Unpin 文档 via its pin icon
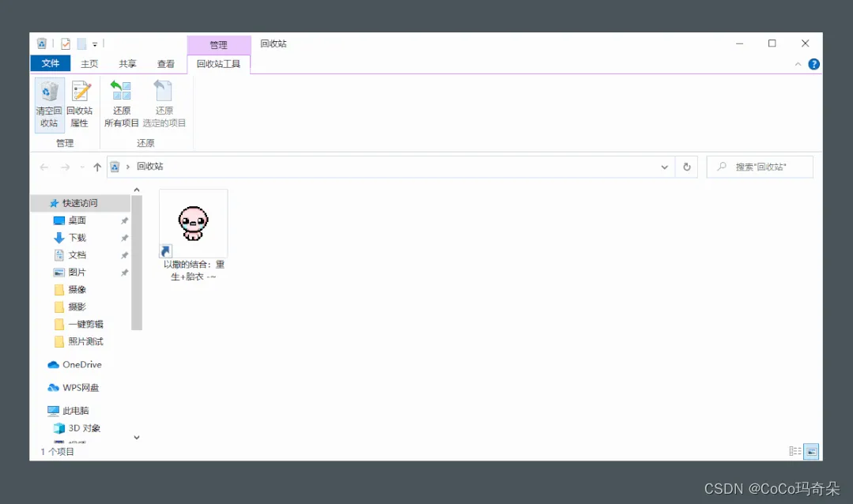 pos(125,255)
